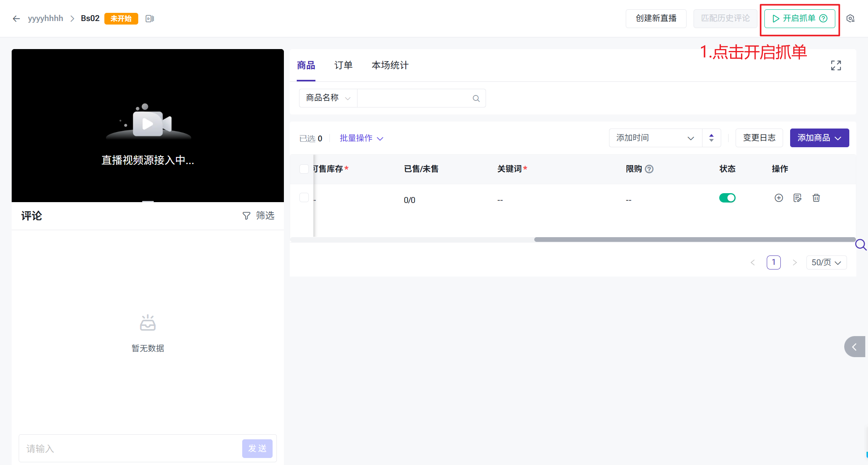This screenshot has width=868, height=465.
Task: Click the yyyyhhhh breadcrumb link
Action: tap(46, 18)
